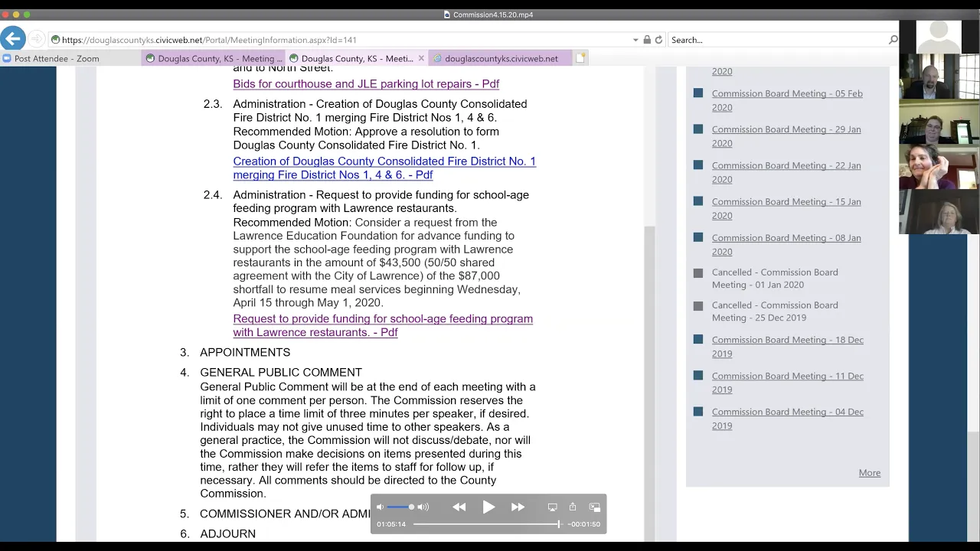Click the search magnifier icon
The height and width of the screenshot is (551, 980).
(x=893, y=40)
